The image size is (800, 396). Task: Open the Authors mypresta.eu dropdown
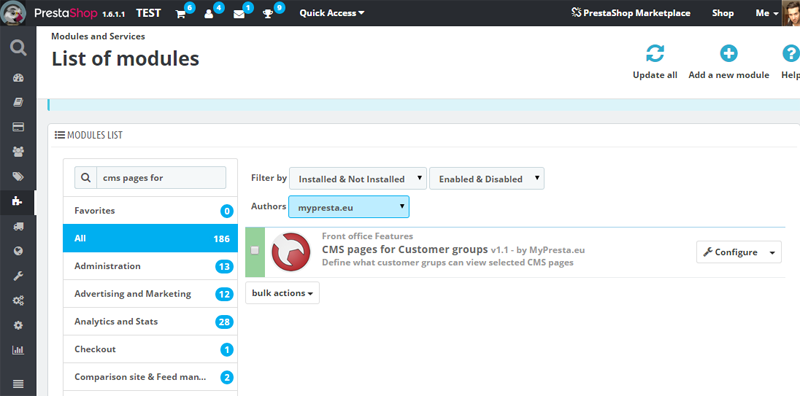coord(348,207)
